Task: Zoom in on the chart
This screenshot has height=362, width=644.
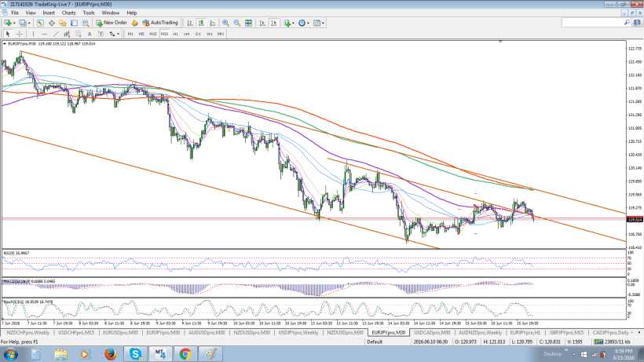Action: (x=225, y=23)
